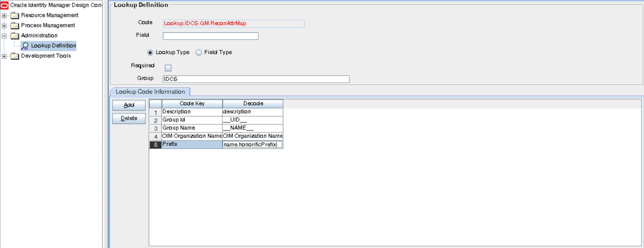Select the Lookup Type radio button
The image size is (644, 248).
tap(150, 52)
